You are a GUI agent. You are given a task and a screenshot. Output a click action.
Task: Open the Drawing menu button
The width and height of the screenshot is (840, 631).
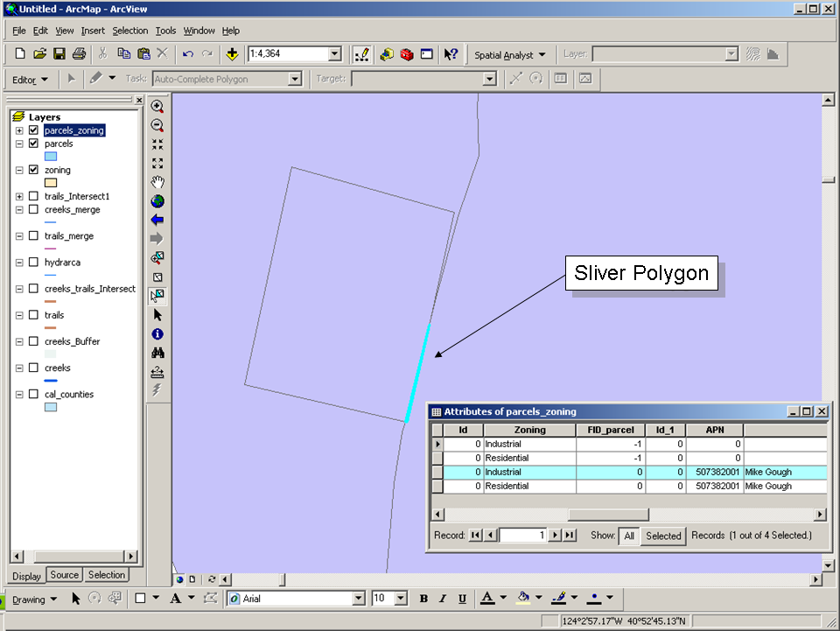(34, 599)
